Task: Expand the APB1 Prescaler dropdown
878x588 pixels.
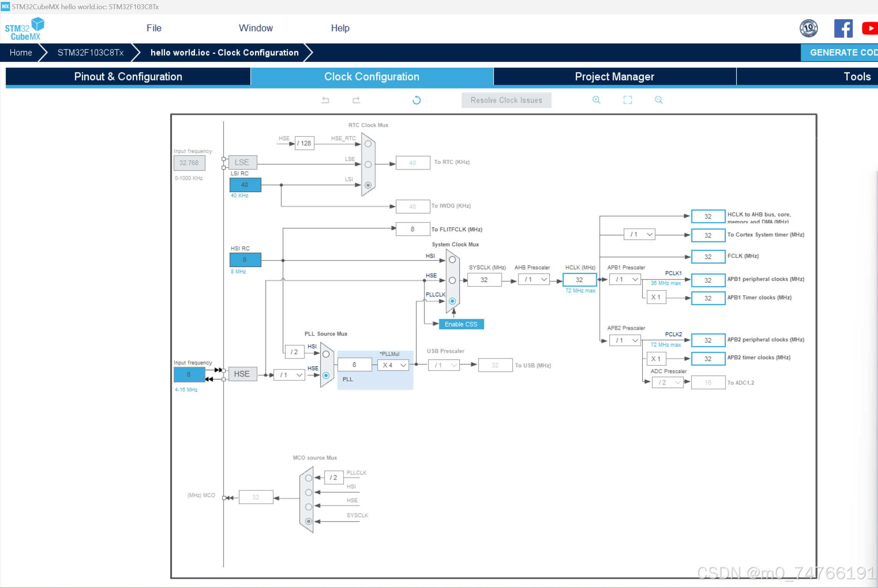Action: 625,279
